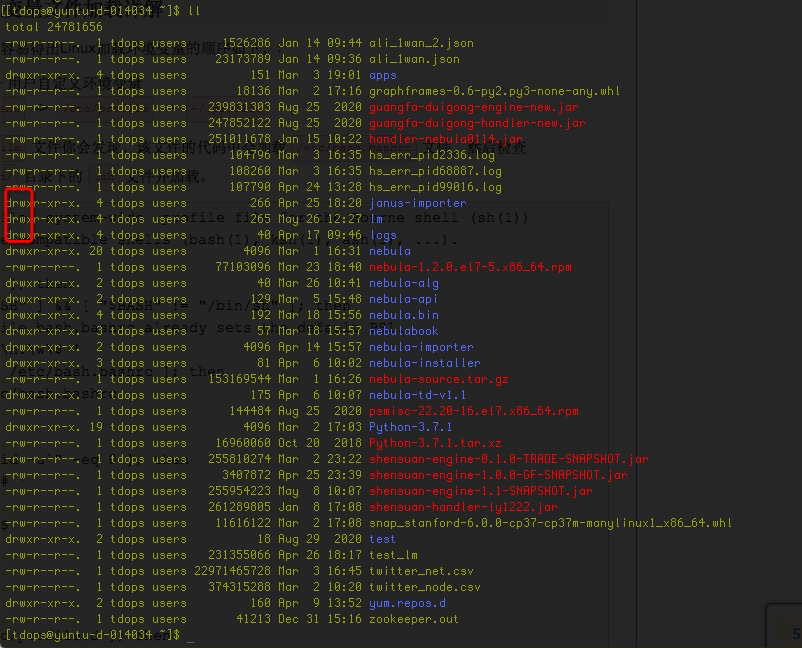This screenshot has width=802, height=648.
Task: Select timestamp 'Dec 31 15:16' of zookeeper.out
Action: click(320, 619)
